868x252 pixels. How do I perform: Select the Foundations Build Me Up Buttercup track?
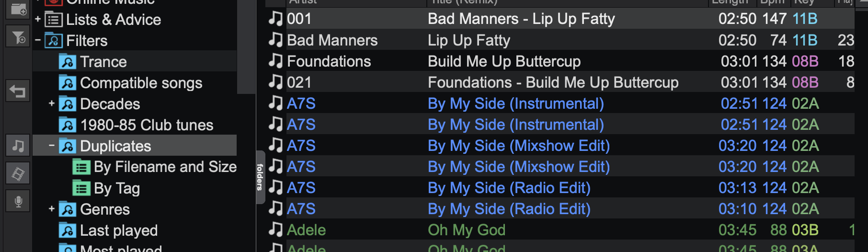[x=560, y=61]
